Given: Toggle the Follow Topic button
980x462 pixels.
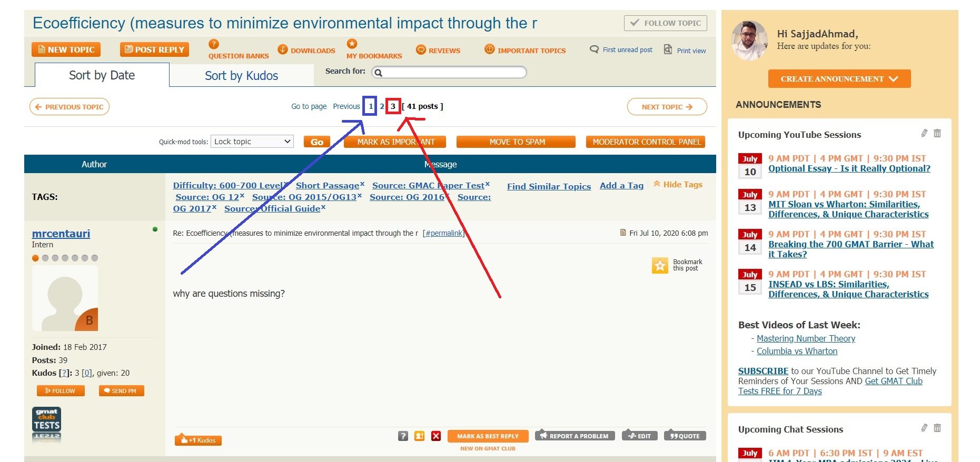Looking at the screenshot, I should (666, 23).
